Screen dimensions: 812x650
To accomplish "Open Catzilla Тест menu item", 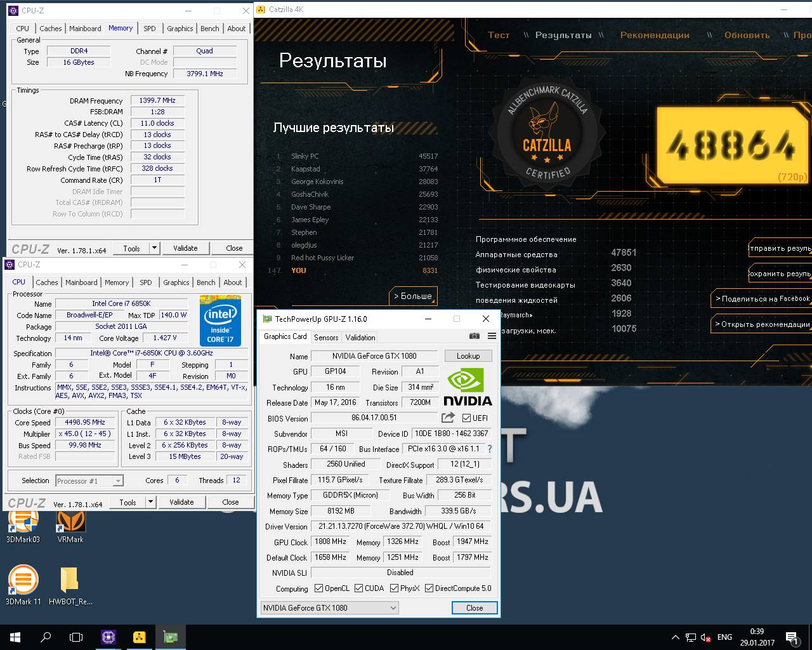I will point(499,35).
